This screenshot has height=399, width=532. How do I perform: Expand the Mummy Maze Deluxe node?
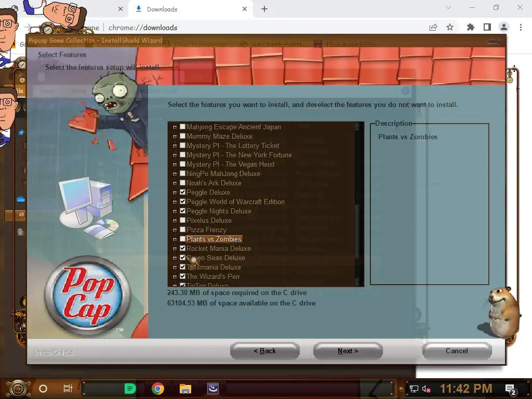pyautogui.click(x=175, y=137)
